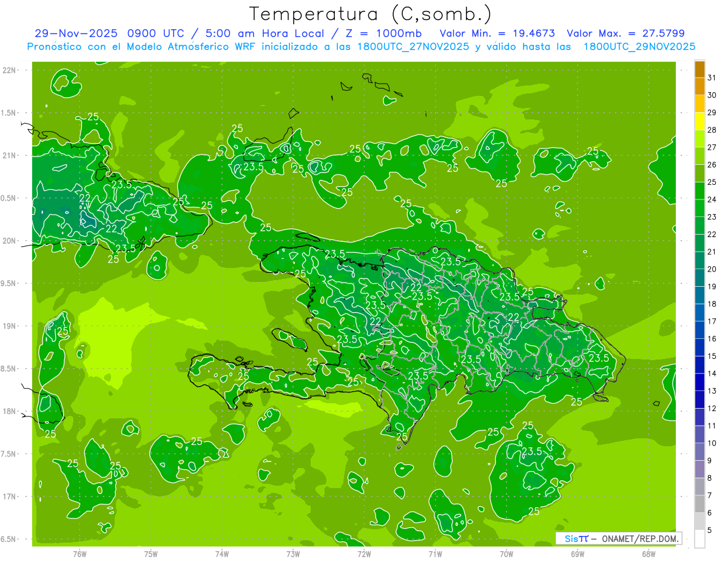Click the legend scale value "15"
The width and height of the screenshot is (728, 562).
712,356
